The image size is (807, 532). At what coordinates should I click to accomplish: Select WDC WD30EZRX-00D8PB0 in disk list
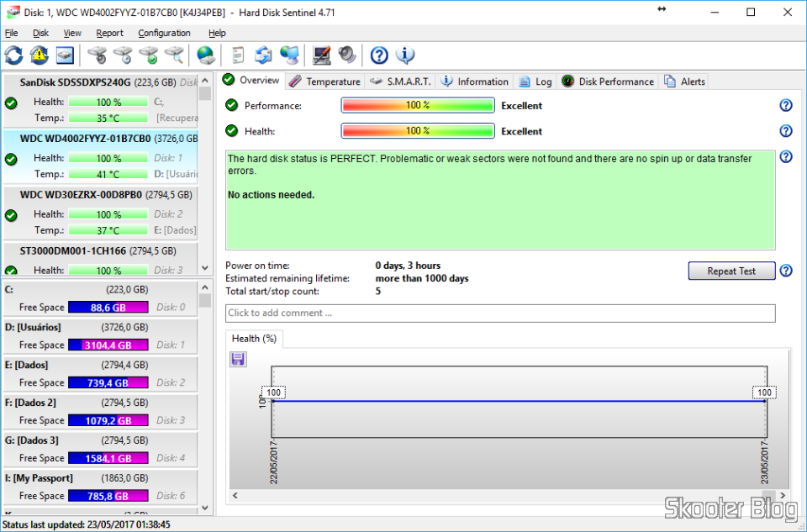coord(101,213)
